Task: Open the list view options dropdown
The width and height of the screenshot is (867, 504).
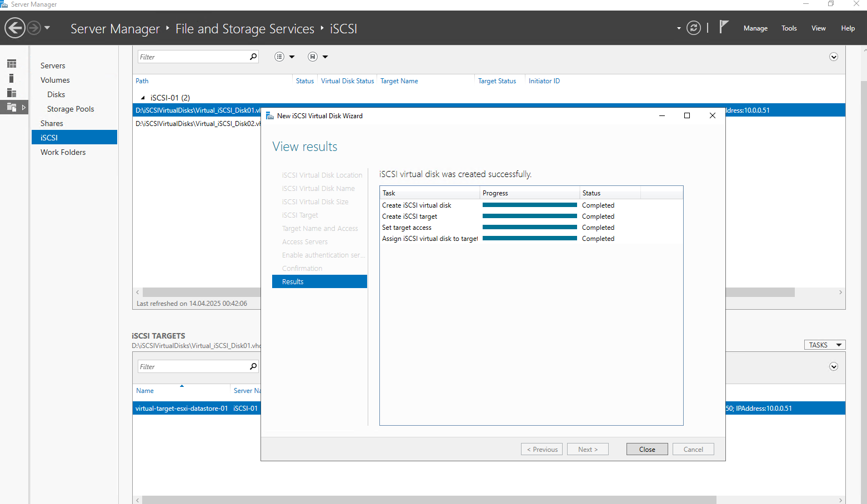Action: [285, 57]
